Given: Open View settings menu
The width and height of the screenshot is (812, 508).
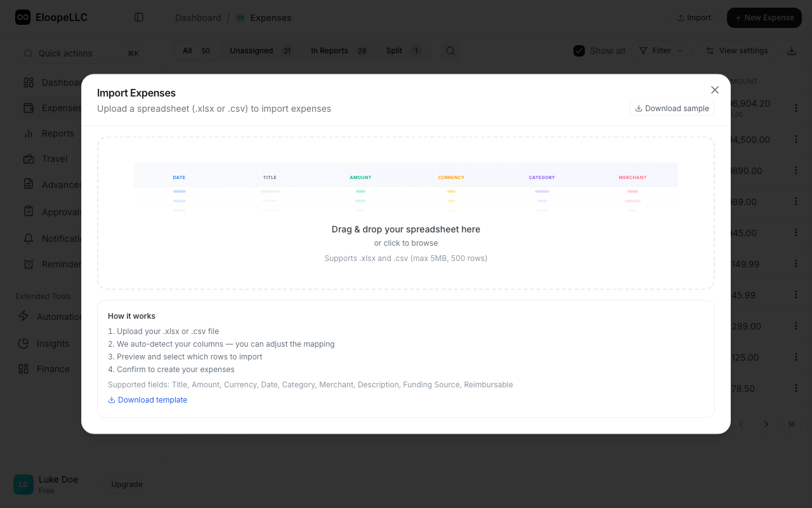Looking at the screenshot, I should (x=737, y=51).
